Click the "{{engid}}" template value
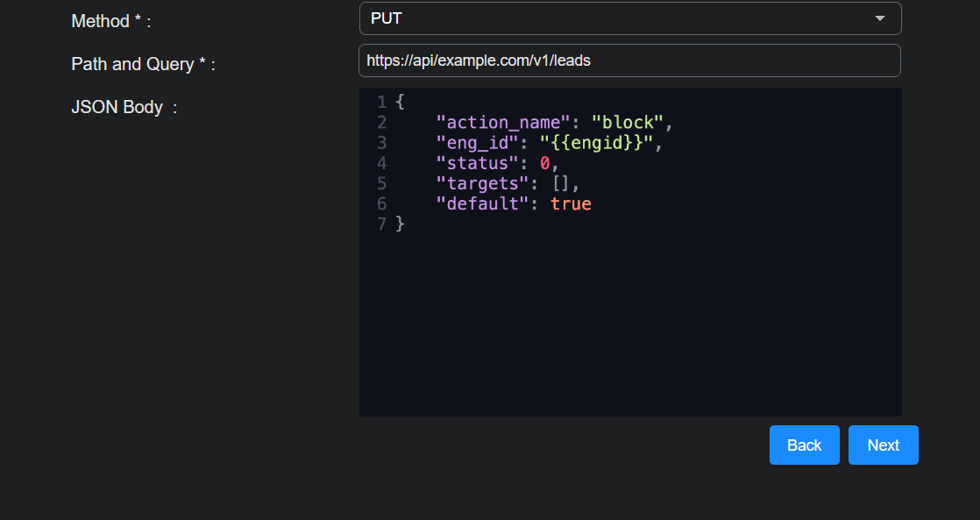This screenshot has height=520, width=980. pyautogui.click(x=596, y=143)
